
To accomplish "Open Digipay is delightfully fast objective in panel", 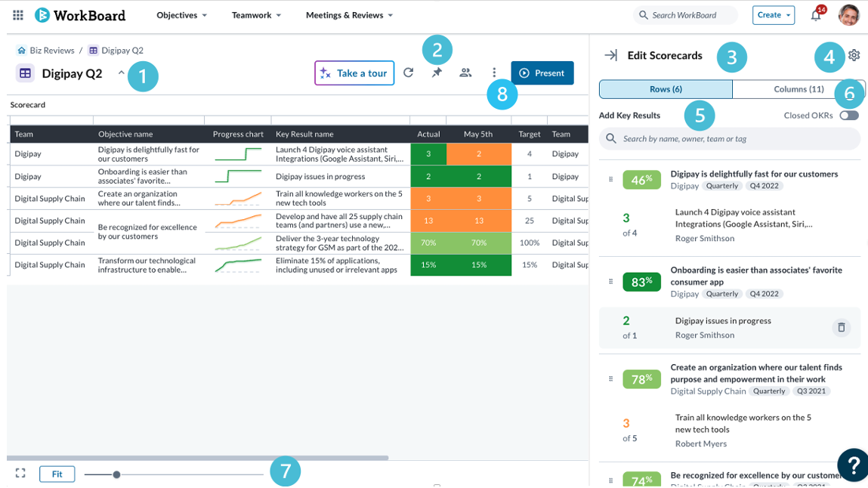I will click(x=754, y=174).
